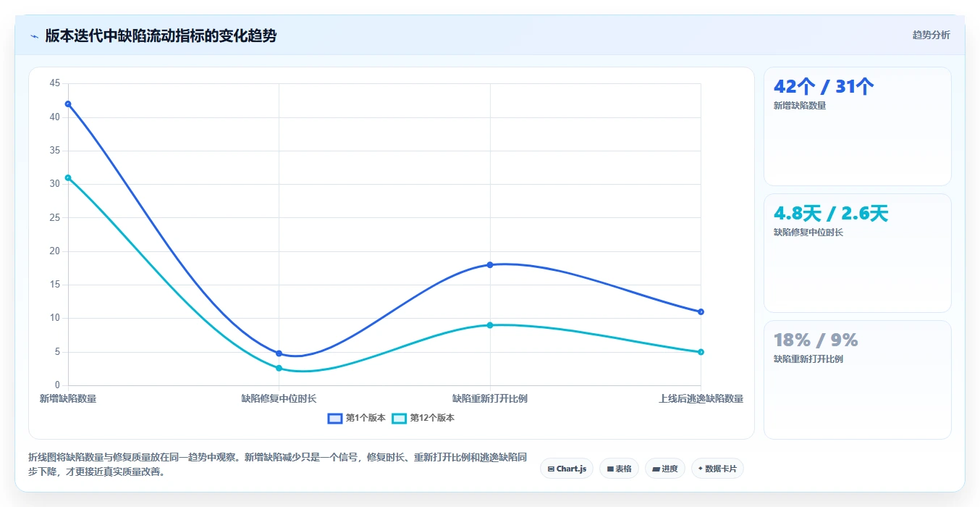Screen dimensions: 980x507
Task: Click the cyan data point at 31
Action: (x=68, y=177)
